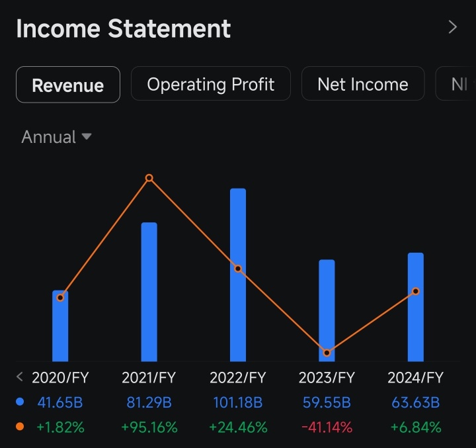Select the 2024/FY blue revenue bar
The height and width of the screenshot is (448, 476).
point(416,307)
